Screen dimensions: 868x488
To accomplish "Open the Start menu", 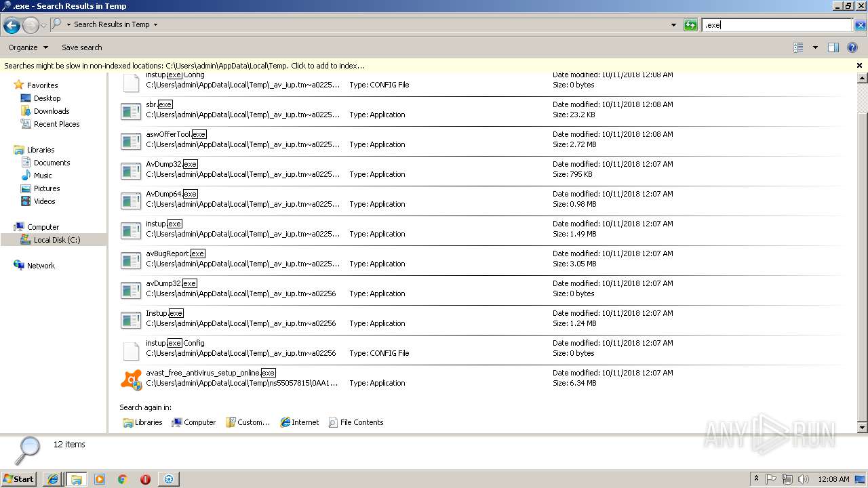I will pos(18,479).
